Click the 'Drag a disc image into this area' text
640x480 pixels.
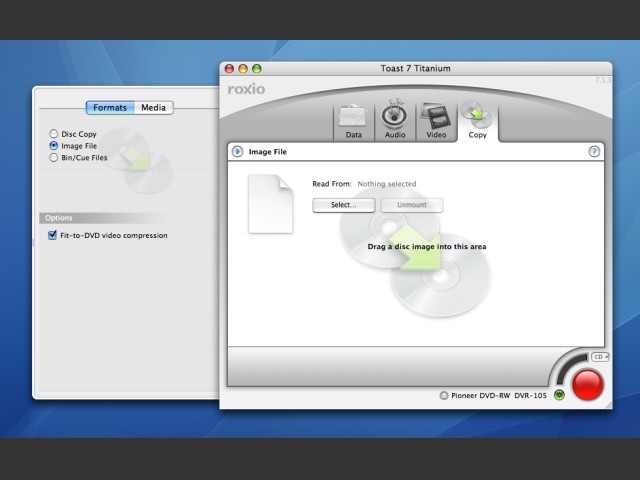point(427,247)
